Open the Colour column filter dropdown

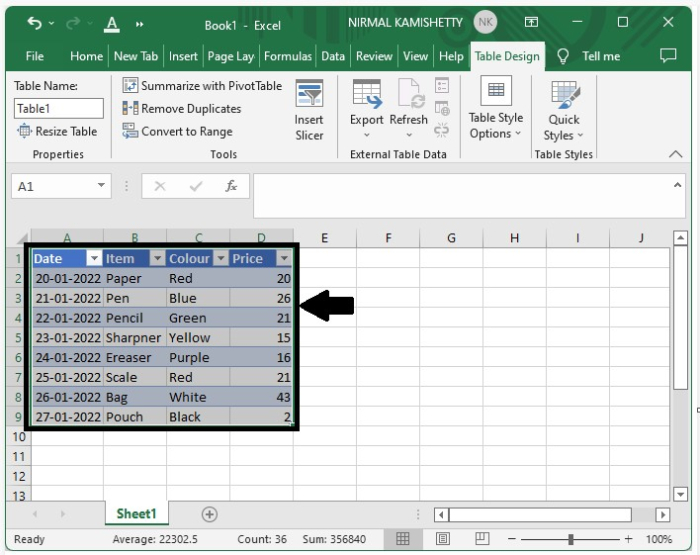pos(221,258)
